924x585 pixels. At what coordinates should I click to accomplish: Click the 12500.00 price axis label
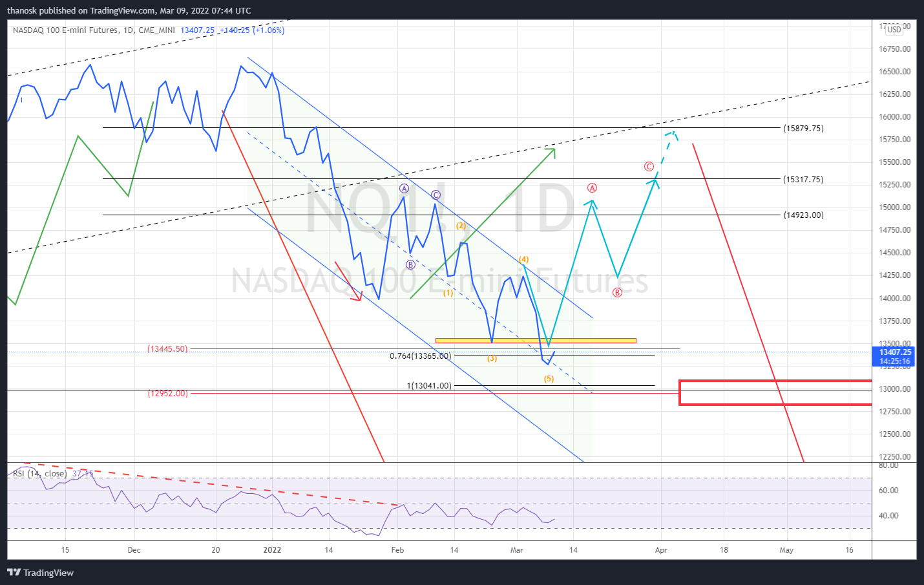point(894,434)
